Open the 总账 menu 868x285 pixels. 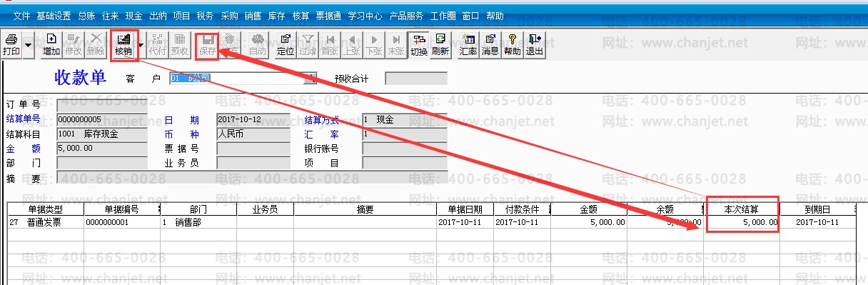click(86, 16)
